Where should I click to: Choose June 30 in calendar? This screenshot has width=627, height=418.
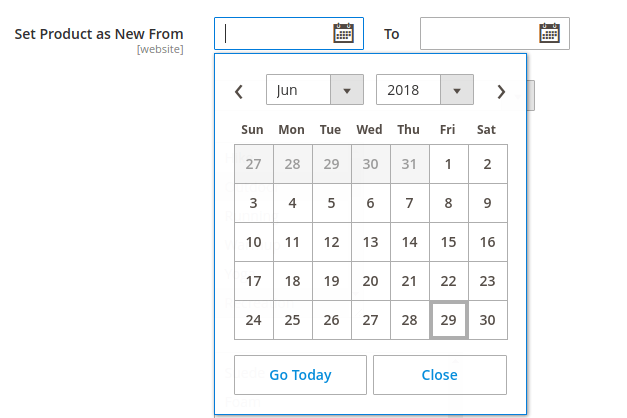pyautogui.click(x=487, y=320)
